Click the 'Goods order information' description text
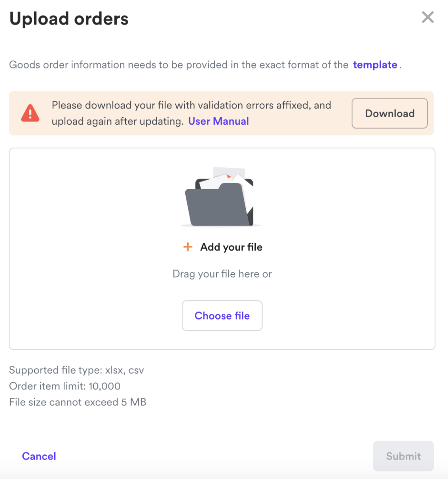This screenshot has width=448, height=479. pos(178,65)
